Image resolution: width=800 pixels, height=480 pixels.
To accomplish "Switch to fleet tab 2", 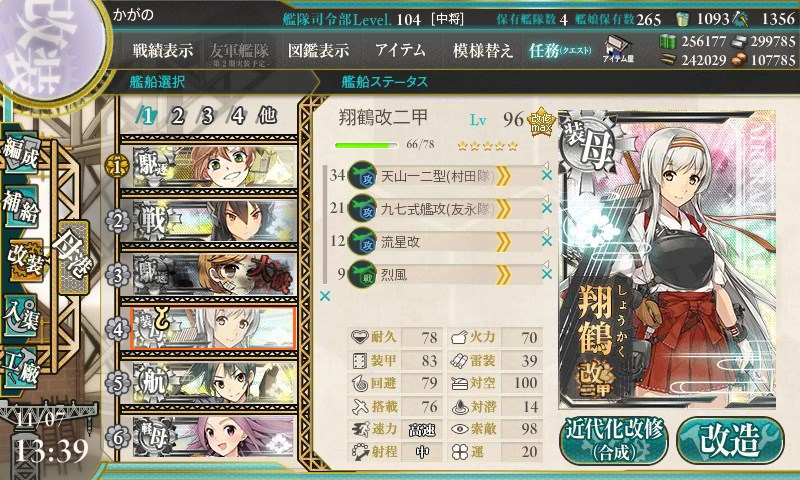I will point(177,116).
